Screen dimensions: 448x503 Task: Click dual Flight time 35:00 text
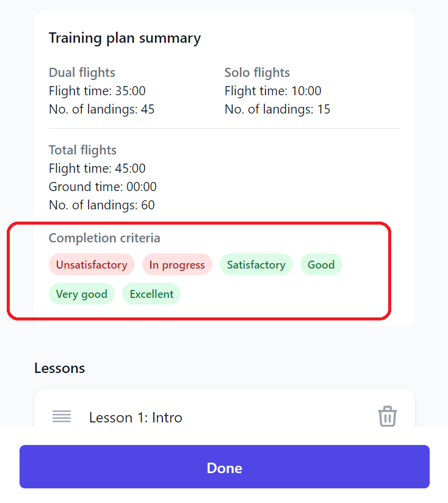(97, 91)
